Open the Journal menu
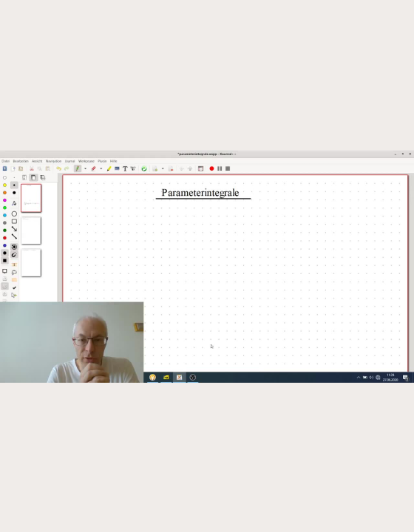 (x=70, y=161)
